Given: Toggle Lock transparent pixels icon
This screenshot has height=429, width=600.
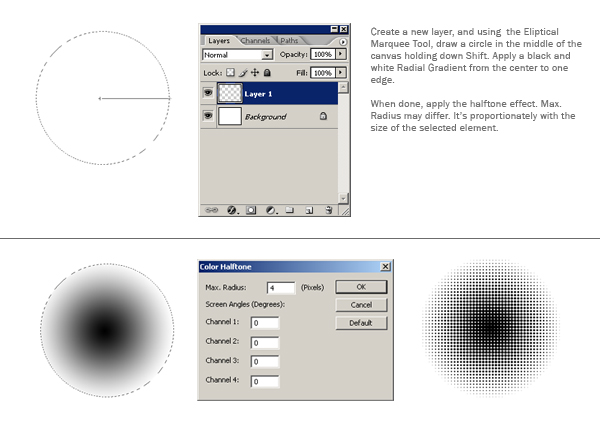Looking at the screenshot, I should (x=230, y=72).
